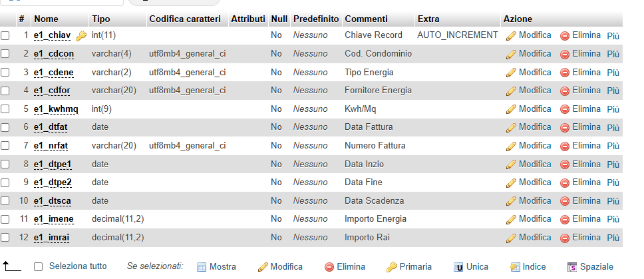The width and height of the screenshot is (644, 279).
Task: Click pencil Modifica icon for e1_cdcon row
Action: pos(511,54)
